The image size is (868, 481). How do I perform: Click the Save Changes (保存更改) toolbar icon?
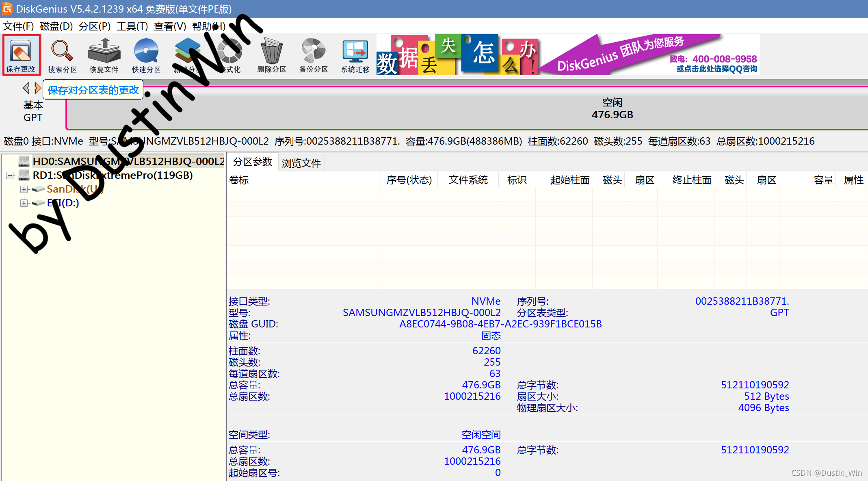pos(21,55)
